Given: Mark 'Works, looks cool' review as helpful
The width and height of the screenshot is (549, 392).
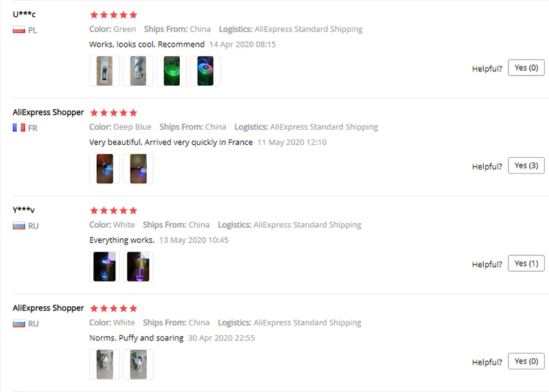Looking at the screenshot, I should [526, 67].
